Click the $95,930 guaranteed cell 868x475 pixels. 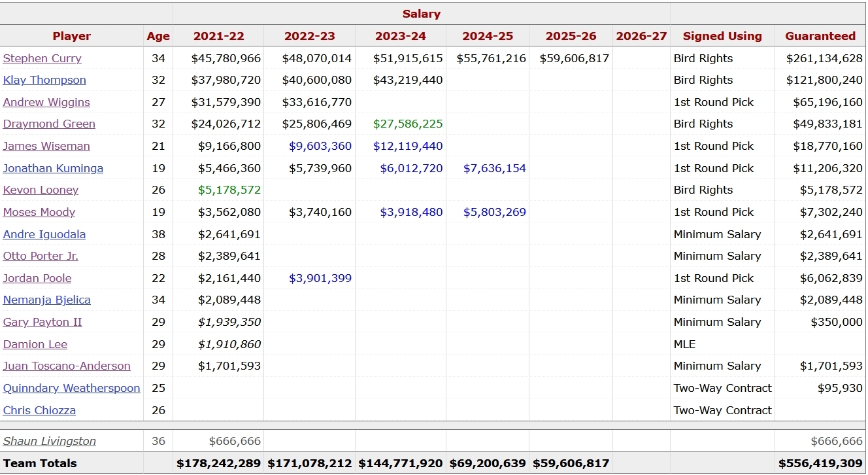pyautogui.click(x=840, y=388)
